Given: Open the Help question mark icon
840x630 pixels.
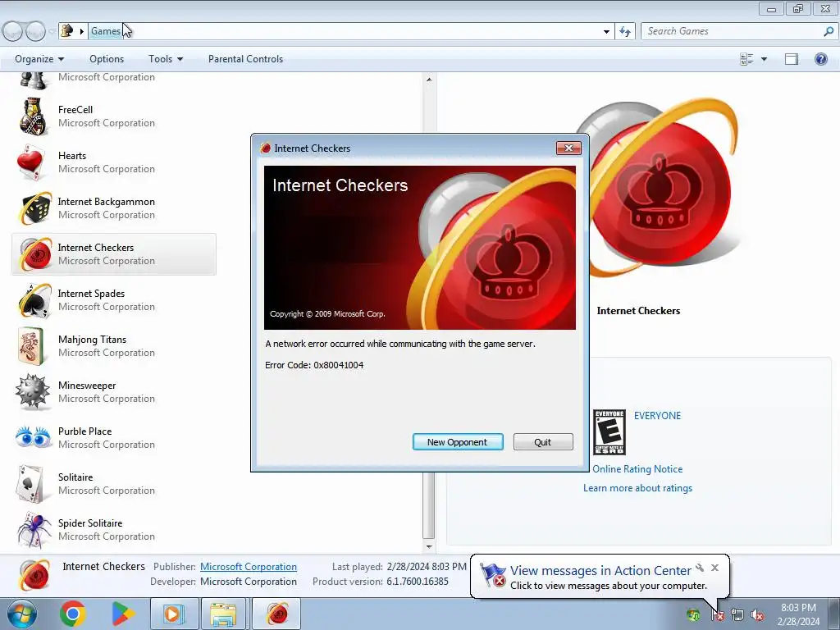Looking at the screenshot, I should [x=820, y=59].
